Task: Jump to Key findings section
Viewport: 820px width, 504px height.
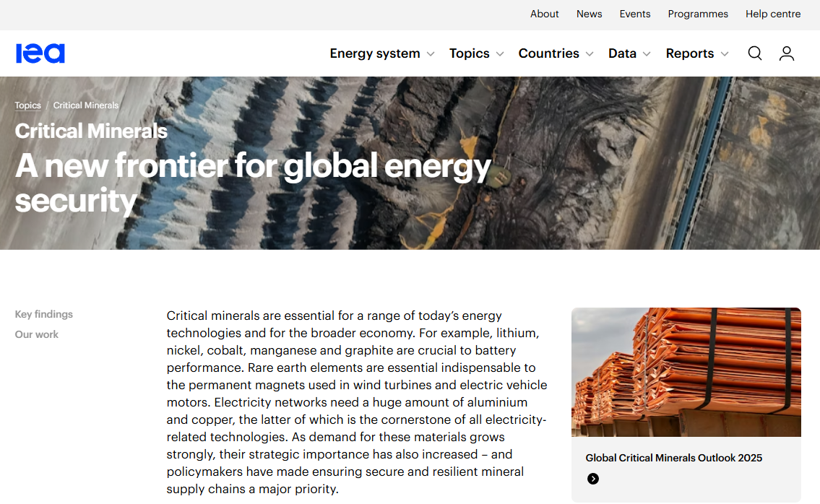Action: pyautogui.click(x=44, y=314)
